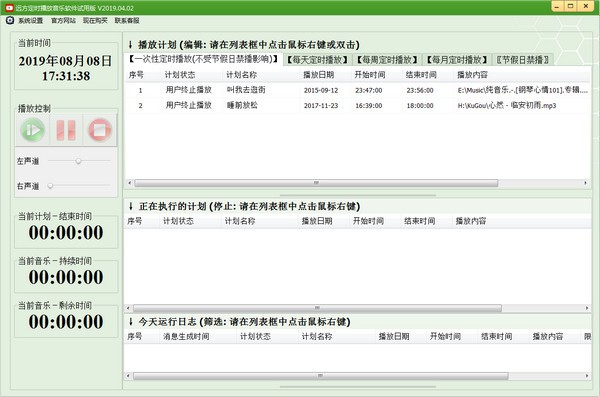Collapse the 正在执行的计划 section arrow
The width and height of the screenshot is (600, 397).
pyautogui.click(x=130, y=207)
